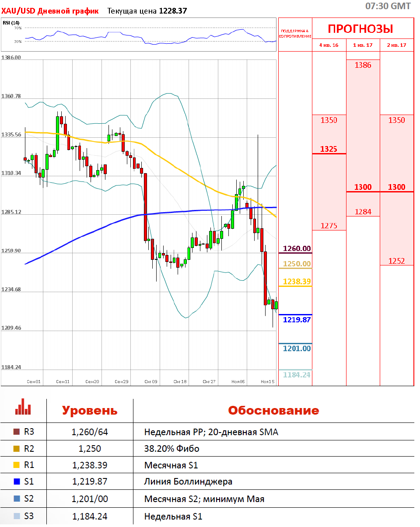This screenshot has height=527, width=420.
Task: Select the "1 кв. 17" forecast column header
Action: point(363,45)
